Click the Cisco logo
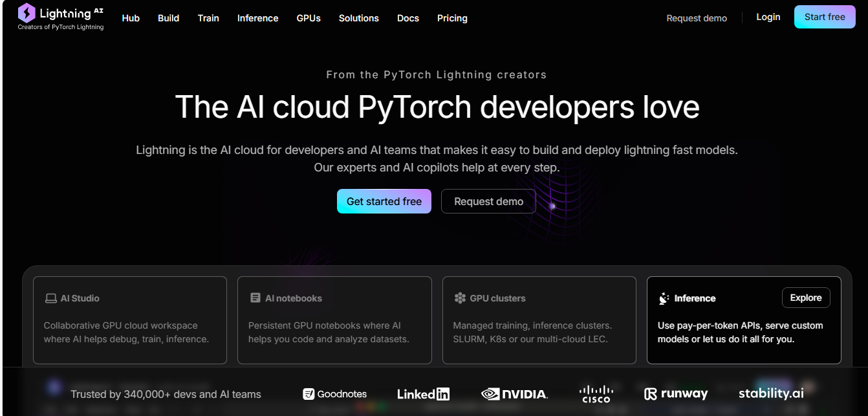Viewport: 868px width, 416px height. [596, 393]
